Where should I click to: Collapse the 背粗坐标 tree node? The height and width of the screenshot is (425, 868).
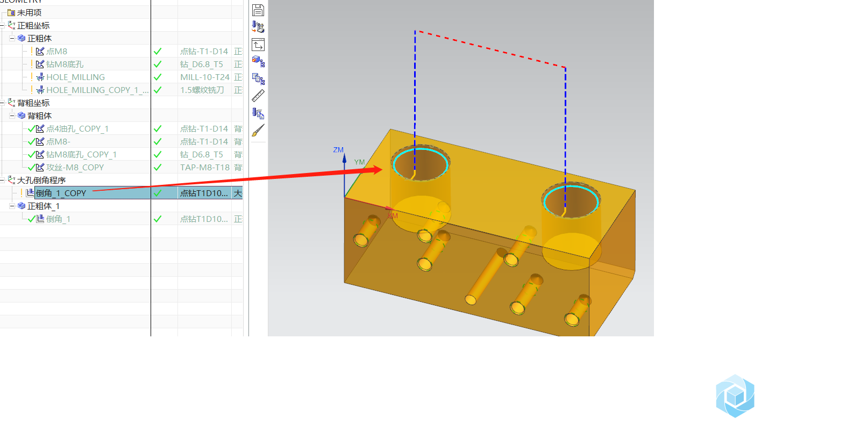(x=2, y=103)
